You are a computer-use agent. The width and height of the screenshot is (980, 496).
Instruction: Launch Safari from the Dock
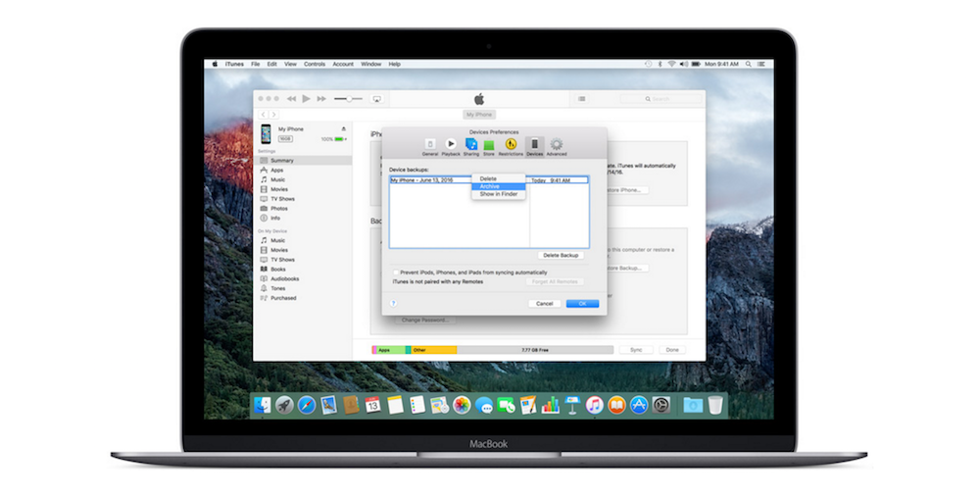click(x=306, y=405)
